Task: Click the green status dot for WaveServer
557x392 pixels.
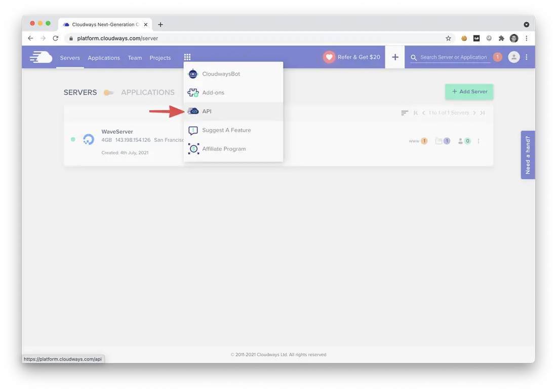Action: (73, 139)
